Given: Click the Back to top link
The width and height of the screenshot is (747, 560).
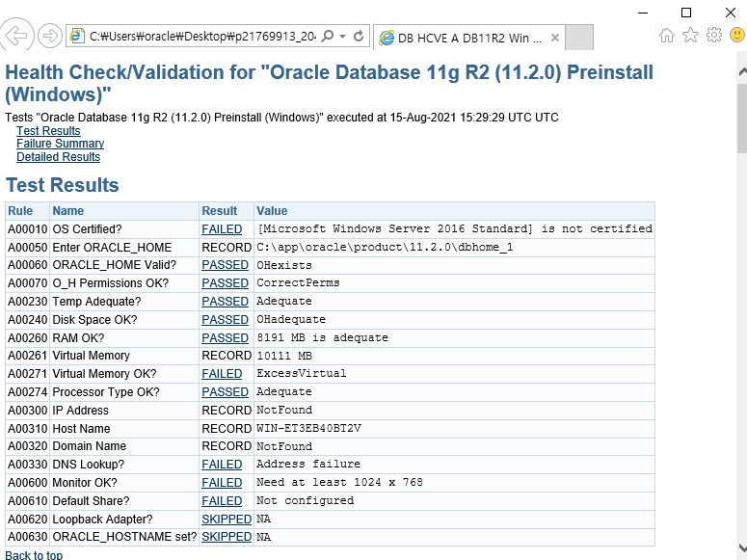Looking at the screenshot, I should tap(34, 555).
